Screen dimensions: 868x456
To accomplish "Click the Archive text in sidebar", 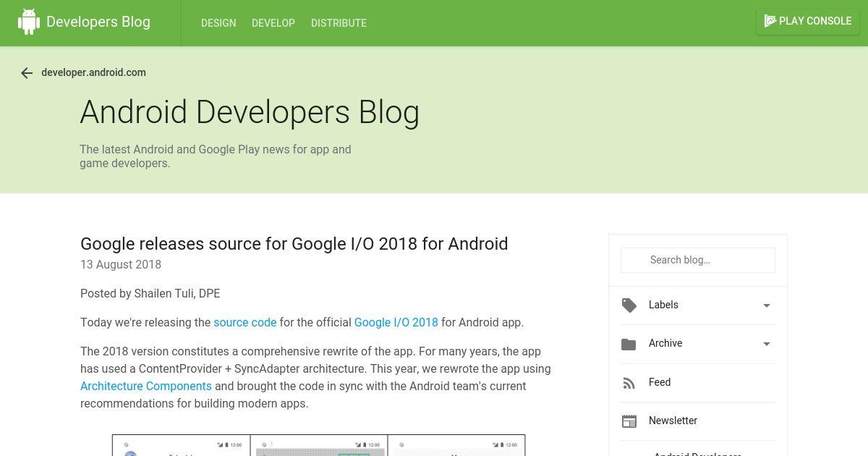I will 665,343.
